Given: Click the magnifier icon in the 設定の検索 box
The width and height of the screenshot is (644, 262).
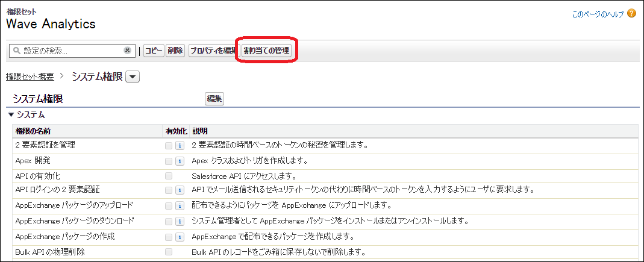Looking at the screenshot, I should [17, 51].
